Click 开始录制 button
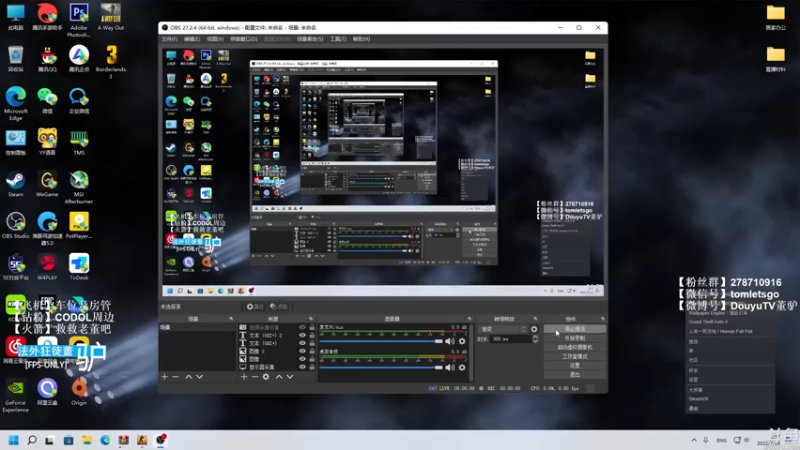The height and width of the screenshot is (450, 800). (x=575, y=338)
